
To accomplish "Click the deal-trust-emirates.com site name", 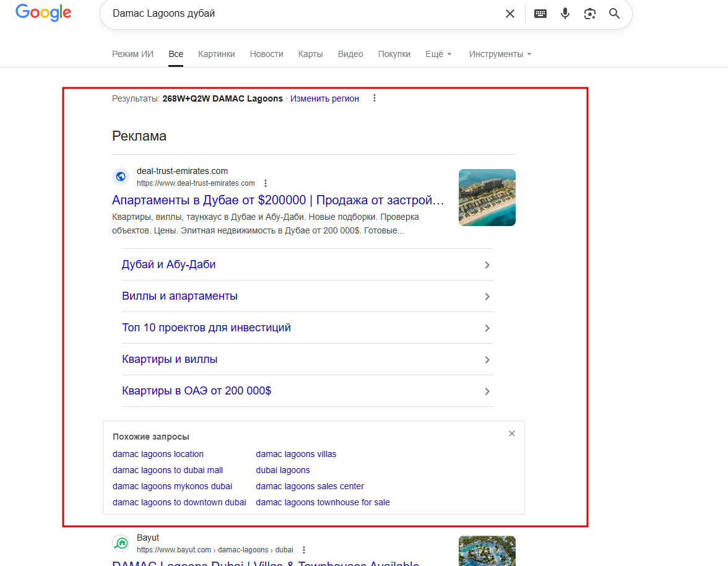I will pos(182,171).
